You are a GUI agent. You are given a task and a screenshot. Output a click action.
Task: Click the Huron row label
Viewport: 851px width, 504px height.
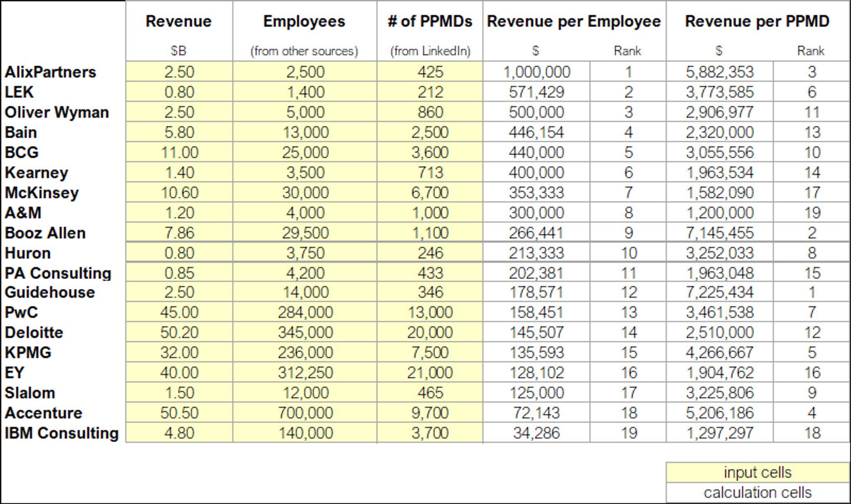[x=27, y=253]
